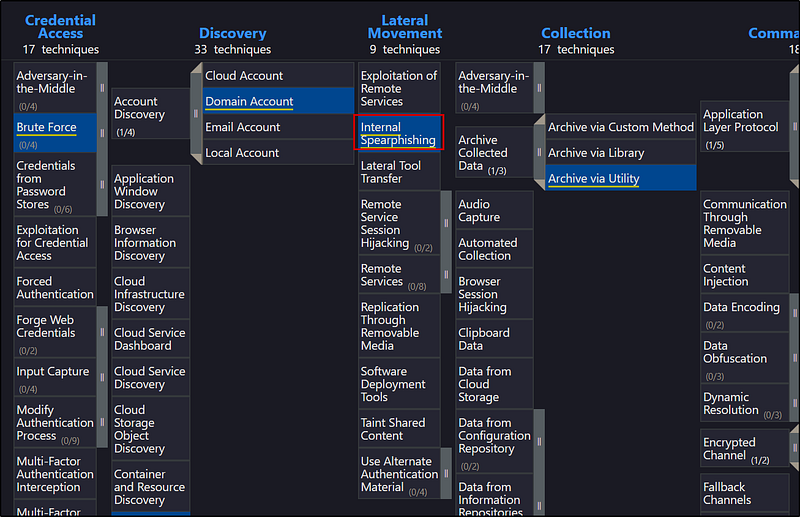Collapse Archive Collected Data sub-techniques handle
The height and width of the screenshot is (517, 800).
pyautogui.click(x=540, y=153)
